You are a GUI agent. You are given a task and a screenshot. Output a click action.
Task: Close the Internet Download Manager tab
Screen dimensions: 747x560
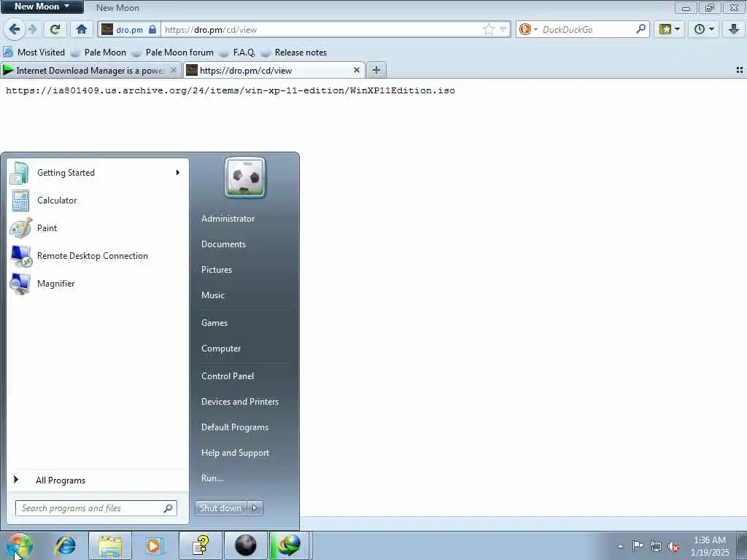tap(174, 70)
